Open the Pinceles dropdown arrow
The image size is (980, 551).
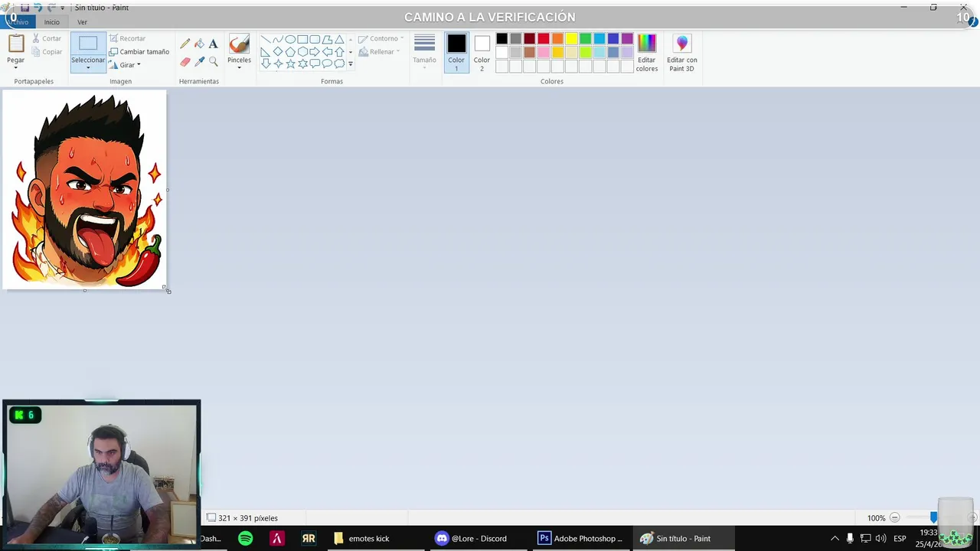tap(239, 67)
